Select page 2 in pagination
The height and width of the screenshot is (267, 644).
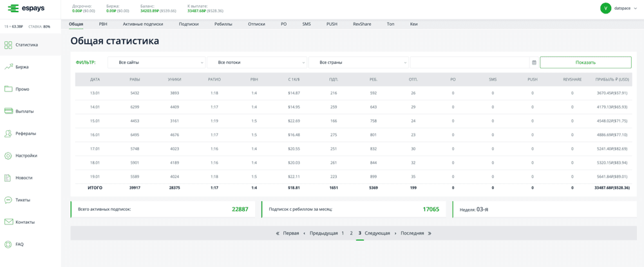pos(351,233)
